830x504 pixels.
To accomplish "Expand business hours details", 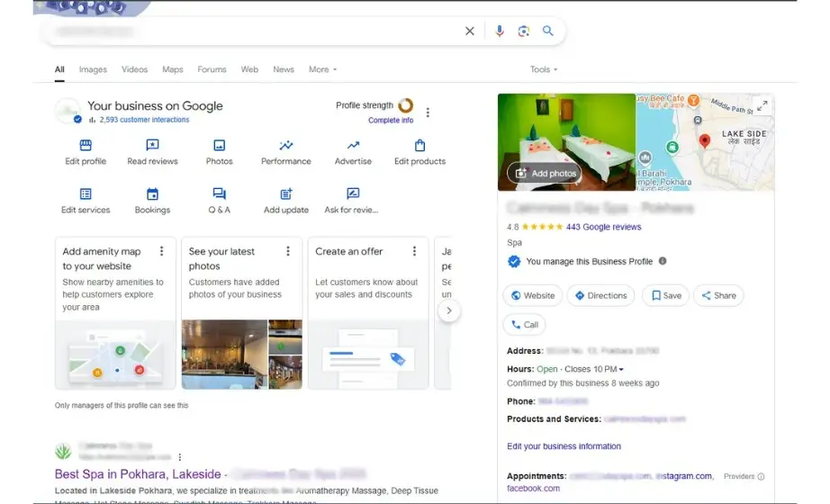I will tap(621, 370).
